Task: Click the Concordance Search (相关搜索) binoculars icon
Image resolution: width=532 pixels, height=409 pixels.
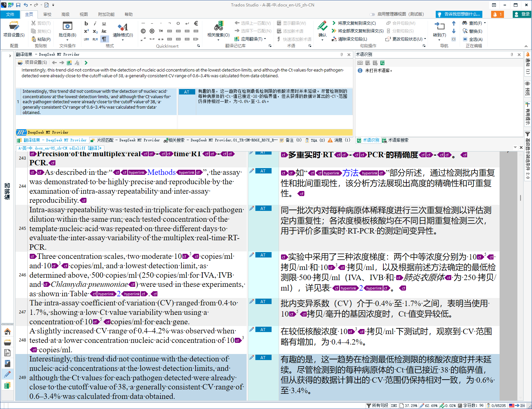Action: (x=218, y=26)
